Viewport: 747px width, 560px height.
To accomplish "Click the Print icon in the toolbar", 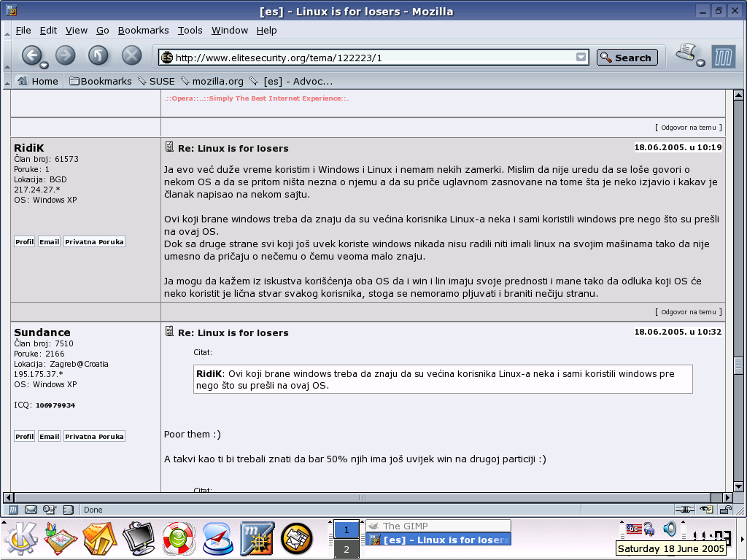I will 686,52.
